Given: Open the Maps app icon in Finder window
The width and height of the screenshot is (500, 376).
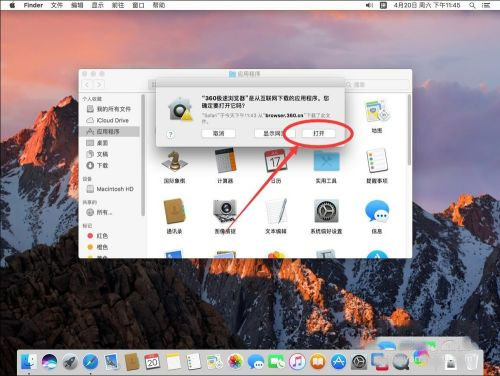Looking at the screenshot, I should pyautogui.click(x=377, y=111).
